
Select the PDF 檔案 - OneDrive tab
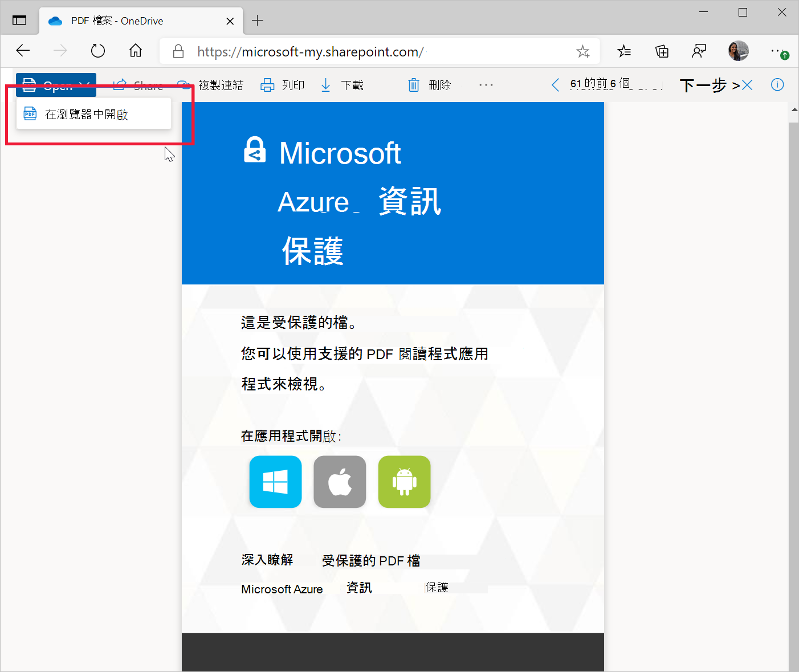tap(141, 21)
